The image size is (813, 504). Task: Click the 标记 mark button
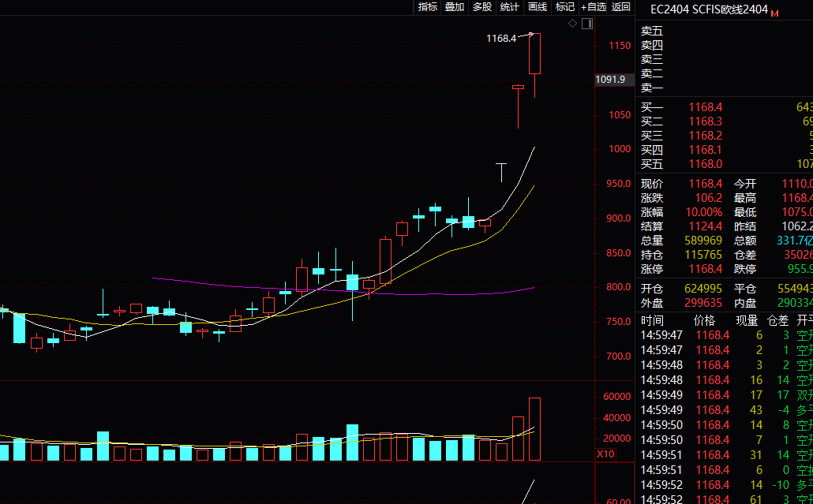[x=565, y=7]
